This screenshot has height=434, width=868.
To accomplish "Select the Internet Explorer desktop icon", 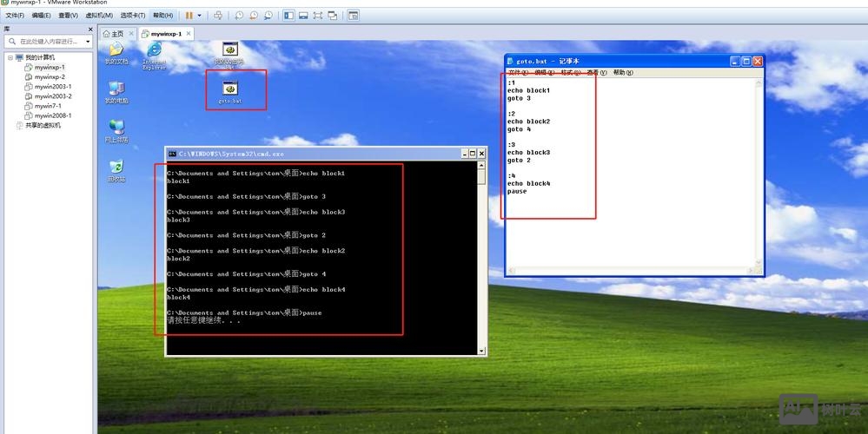I will [154, 51].
